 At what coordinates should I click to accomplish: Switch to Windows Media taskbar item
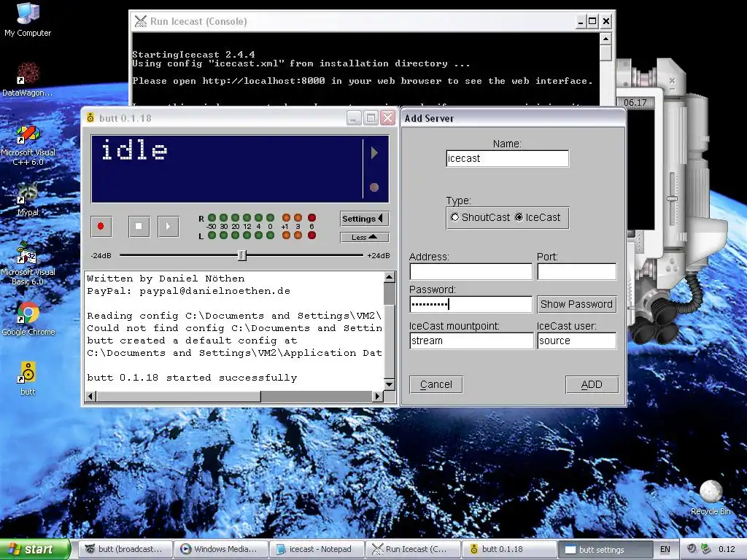(x=220, y=549)
